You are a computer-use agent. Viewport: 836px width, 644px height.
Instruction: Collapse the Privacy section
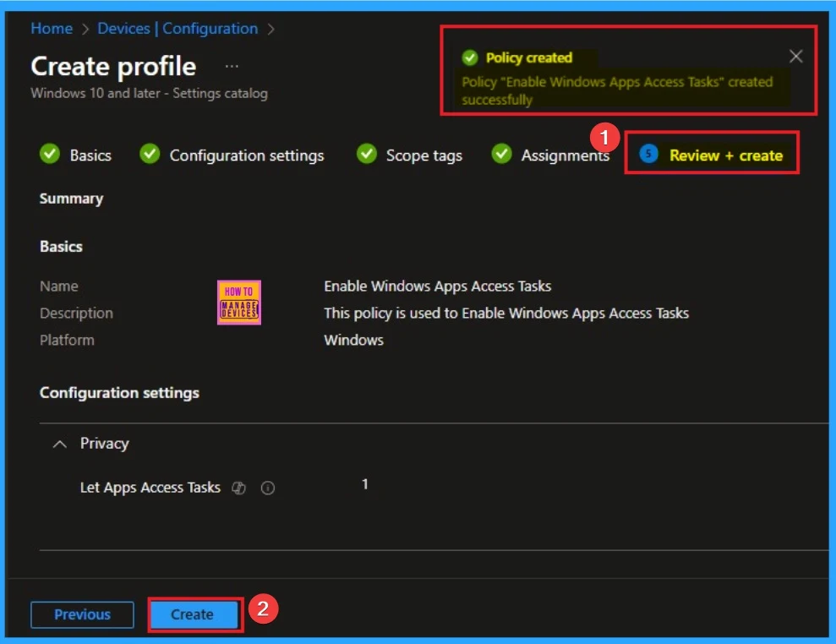pos(59,444)
